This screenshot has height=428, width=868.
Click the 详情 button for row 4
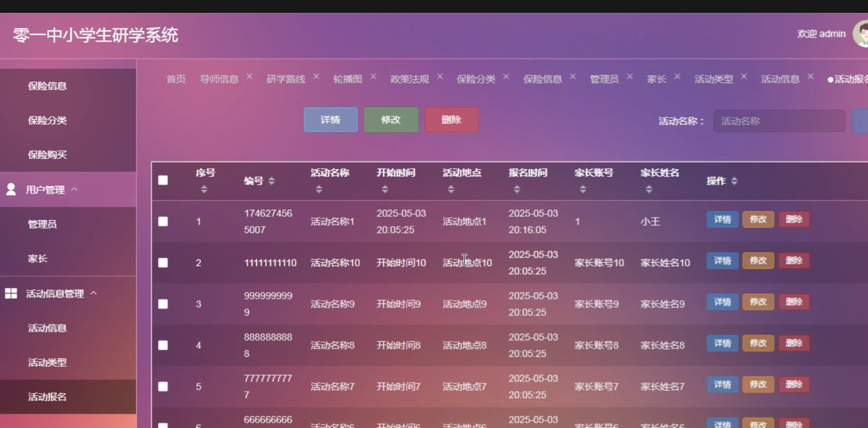point(722,343)
